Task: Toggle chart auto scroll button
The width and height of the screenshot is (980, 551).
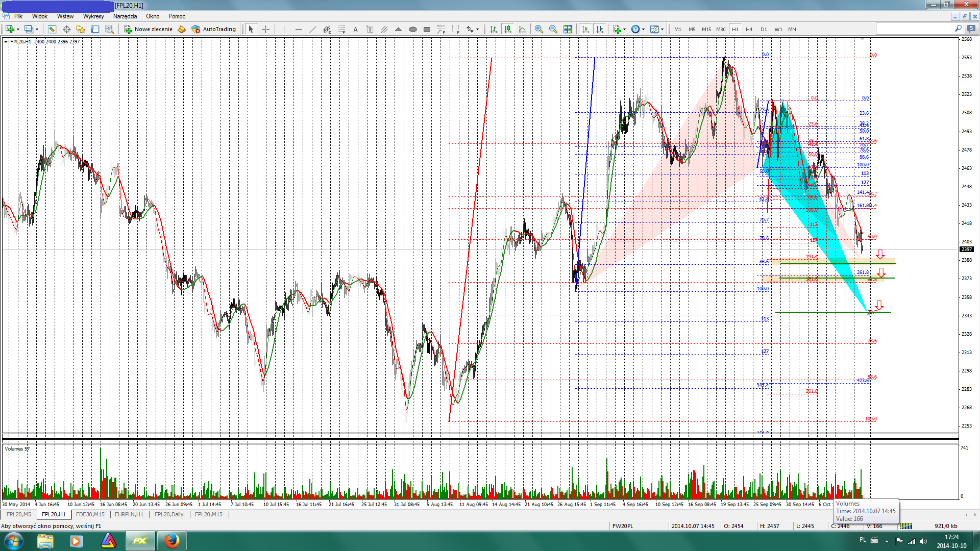Action: 585,29
